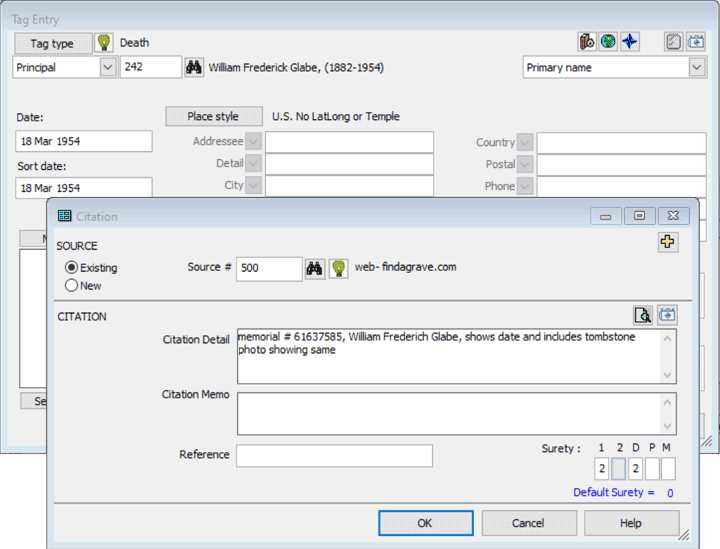Viewport: 720px width, 549px height.
Task: Select the New source radio button
Action: [x=71, y=286]
